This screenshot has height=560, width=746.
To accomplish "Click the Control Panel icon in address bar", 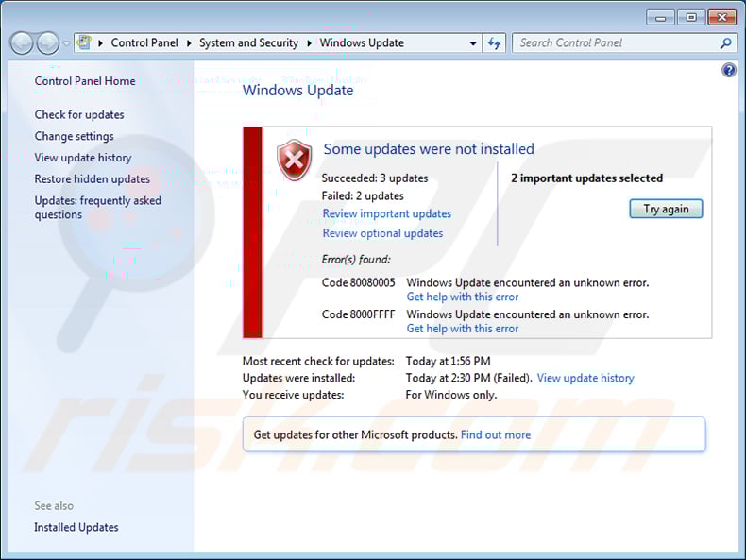I will pyautogui.click(x=85, y=42).
